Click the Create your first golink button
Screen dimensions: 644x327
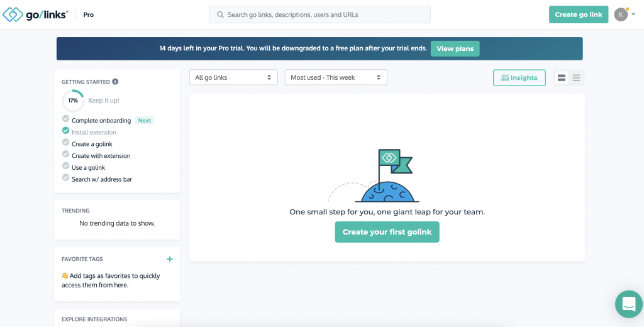point(387,232)
